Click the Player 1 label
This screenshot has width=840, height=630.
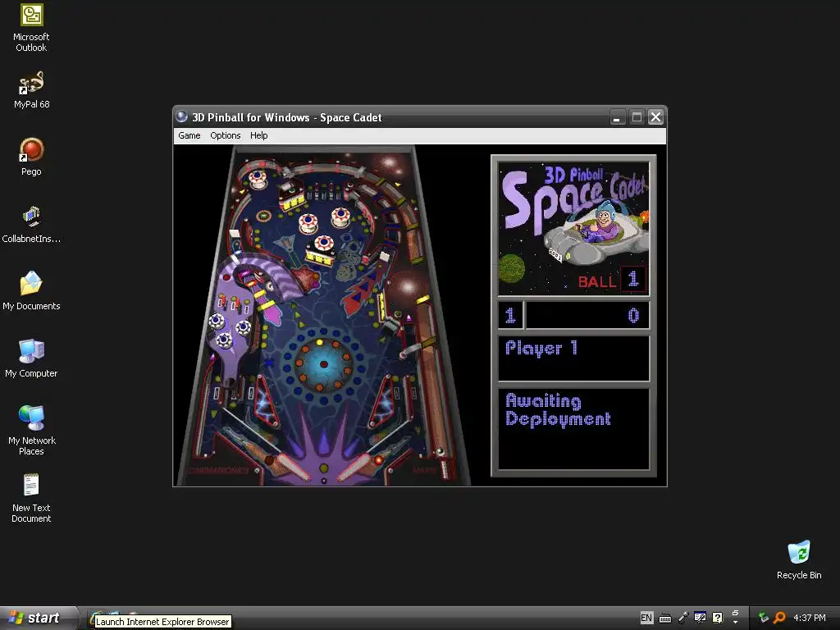coord(541,348)
